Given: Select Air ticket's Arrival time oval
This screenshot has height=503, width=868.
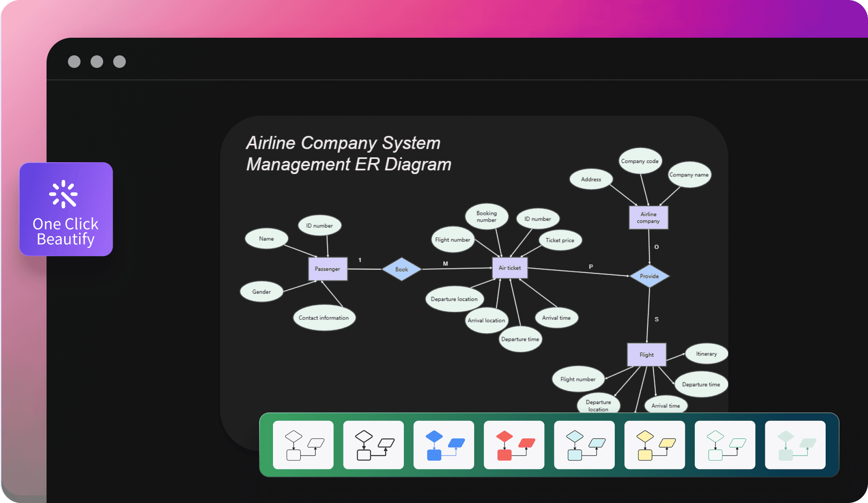Looking at the screenshot, I should click(557, 318).
